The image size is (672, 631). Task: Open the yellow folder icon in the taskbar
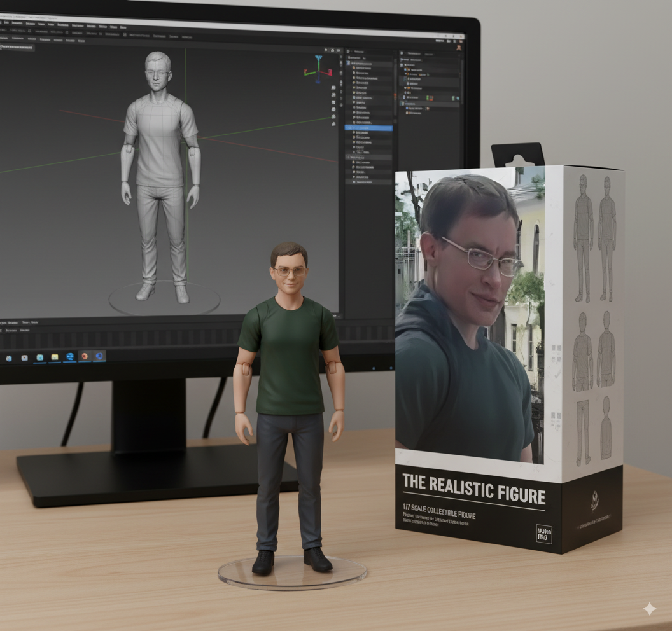[x=55, y=357]
